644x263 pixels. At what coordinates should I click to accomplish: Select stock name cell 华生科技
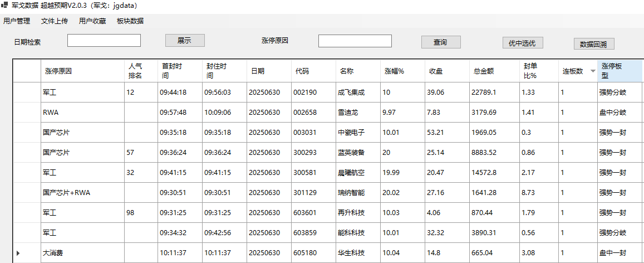click(358, 253)
